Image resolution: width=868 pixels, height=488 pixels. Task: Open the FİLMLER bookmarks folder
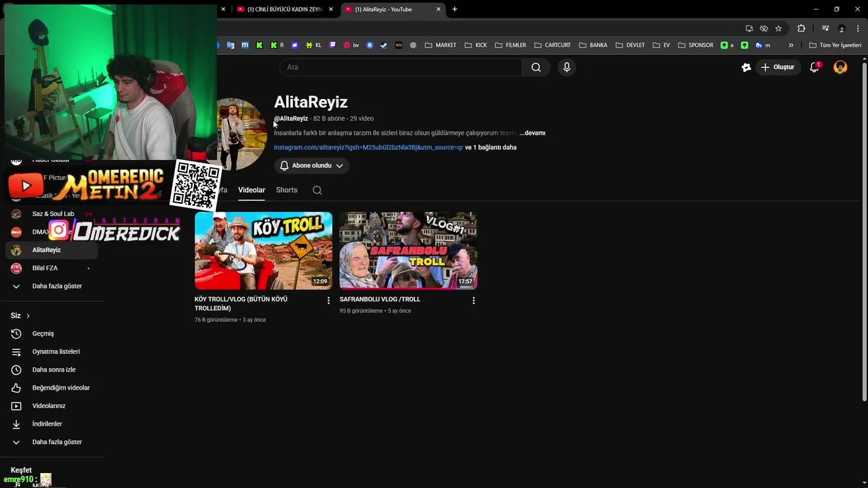tap(511, 45)
